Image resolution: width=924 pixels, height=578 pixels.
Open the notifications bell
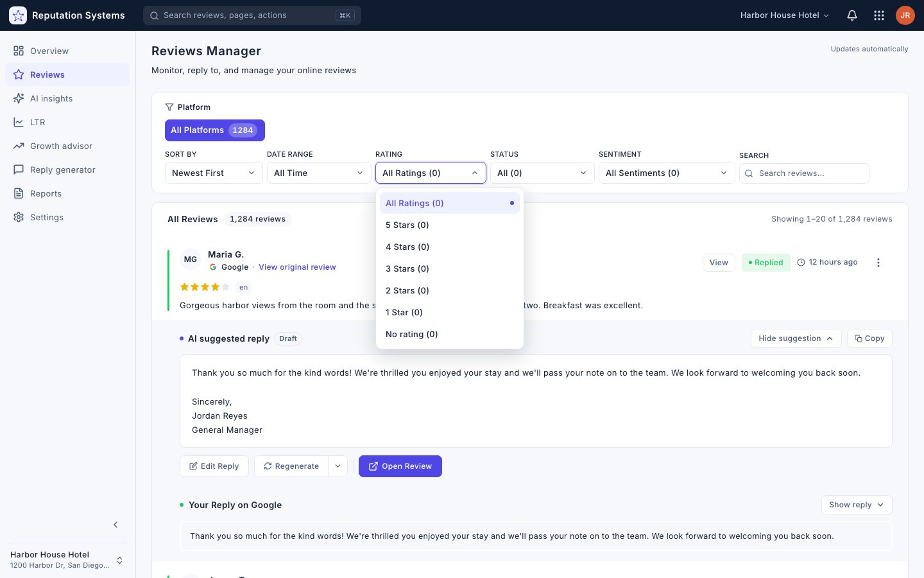[x=852, y=15]
